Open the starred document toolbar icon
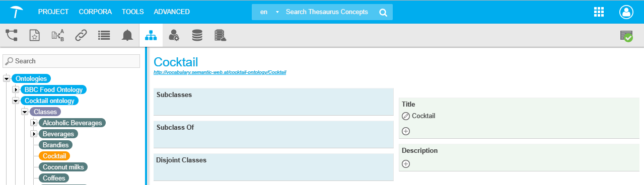Screen dimensions: 644x185 click(34, 35)
